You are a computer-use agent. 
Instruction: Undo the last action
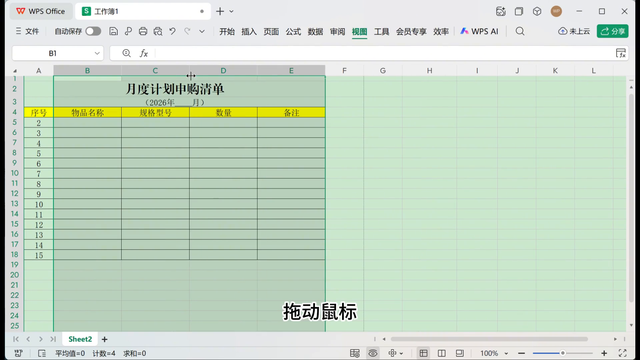tap(173, 31)
